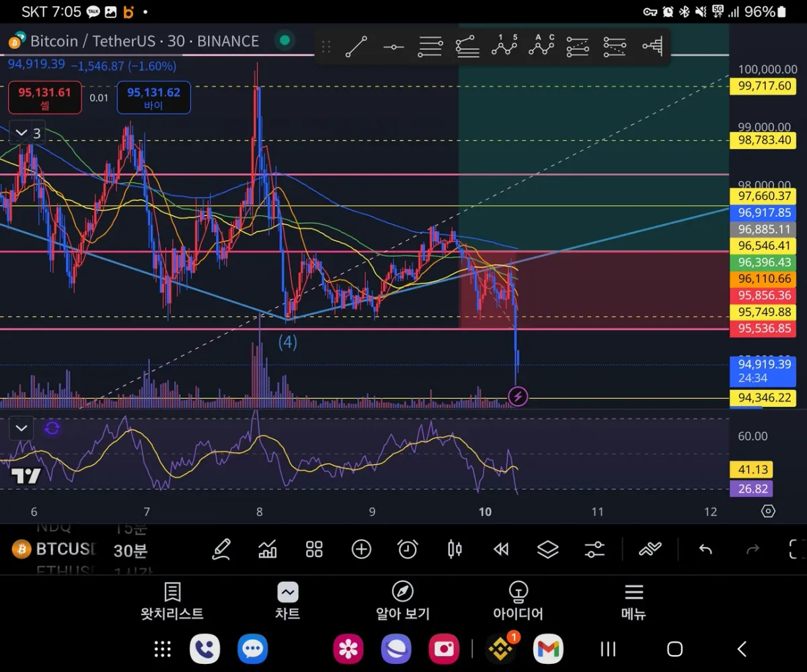The height and width of the screenshot is (672, 807).
Task: Choose the ABC correction wave tool
Action: tap(541, 46)
